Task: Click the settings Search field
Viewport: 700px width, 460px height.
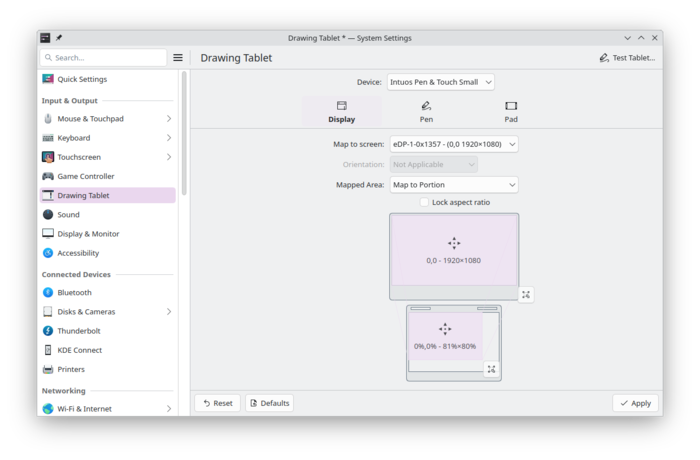Action: click(105, 58)
